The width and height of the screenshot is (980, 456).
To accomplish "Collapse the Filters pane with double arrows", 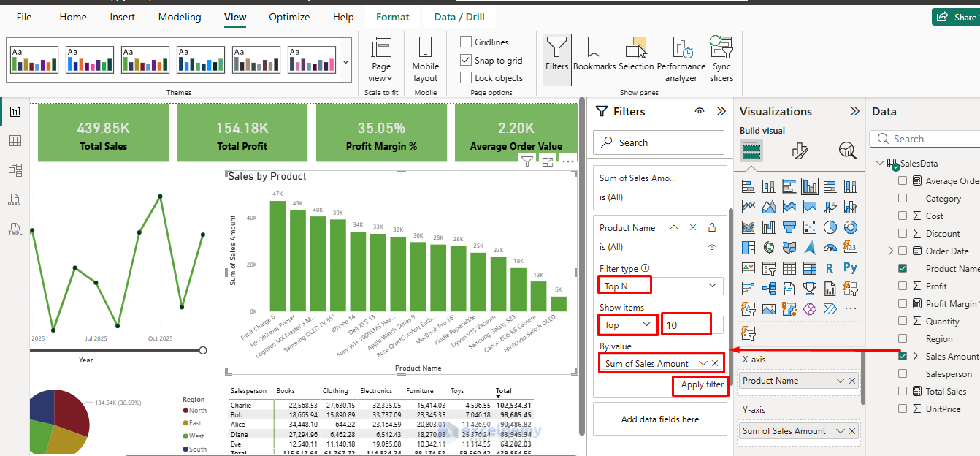I will [721, 111].
